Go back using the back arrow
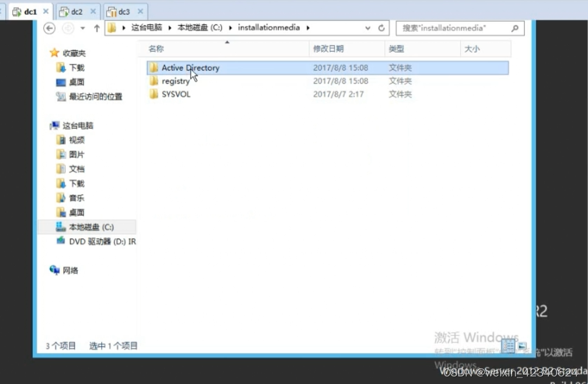The image size is (588, 384). tap(49, 28)
